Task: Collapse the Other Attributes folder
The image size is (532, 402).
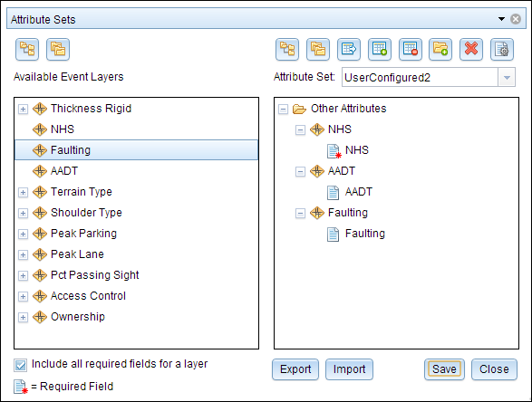Action: click(283, 110)
